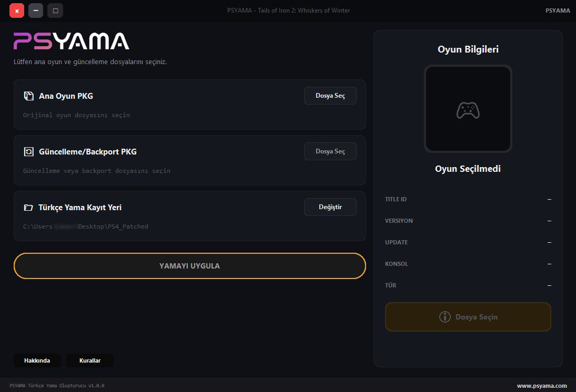Click the Oyun Bilgileri heading
This screenshot has height=392, width=576.
pos(468,49)
